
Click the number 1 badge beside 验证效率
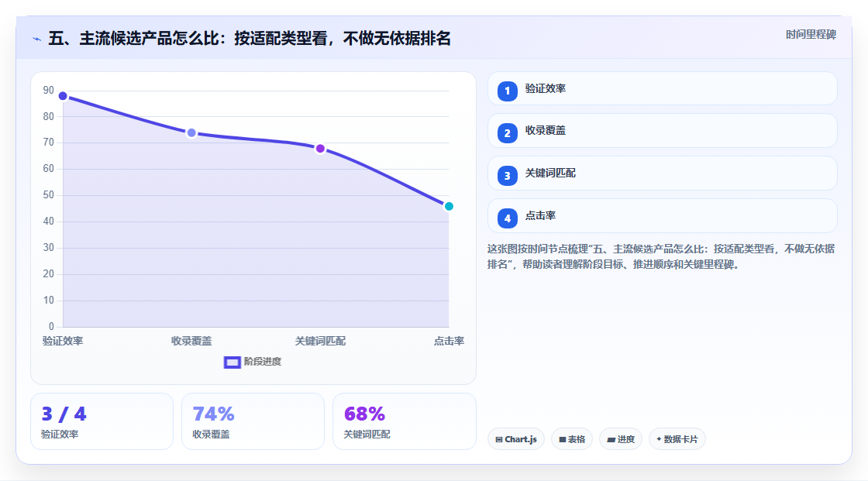tap(507, 91)
